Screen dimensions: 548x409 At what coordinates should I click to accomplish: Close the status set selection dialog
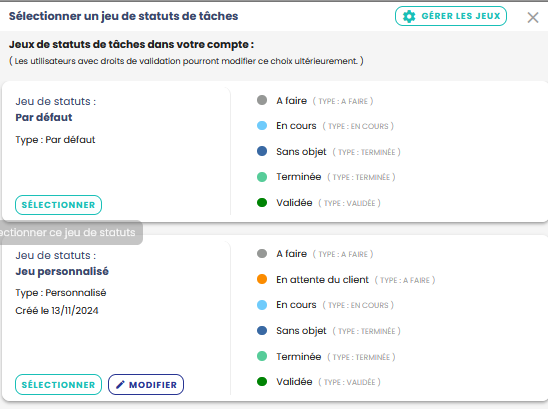[x=533, y=17]
